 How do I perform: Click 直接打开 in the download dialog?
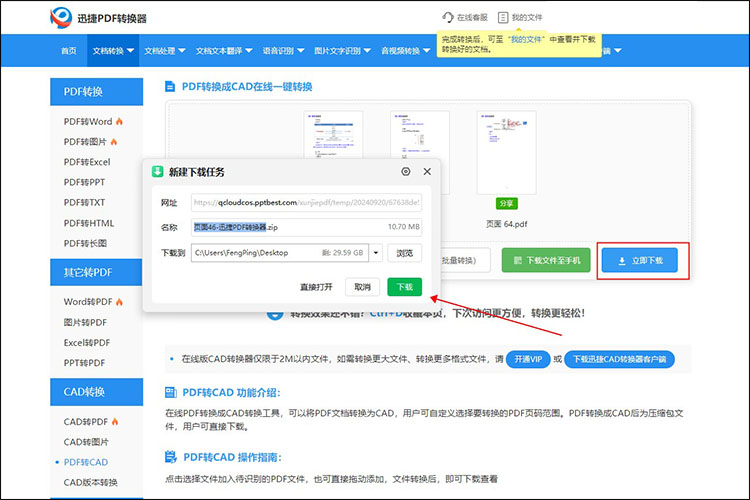click(316, 287)
